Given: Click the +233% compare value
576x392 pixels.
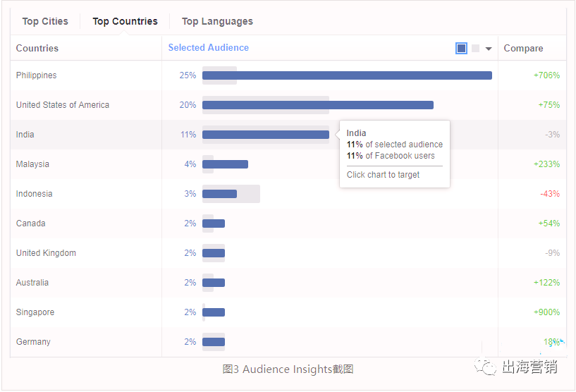Looking at the screenshot, I should 546,164.
